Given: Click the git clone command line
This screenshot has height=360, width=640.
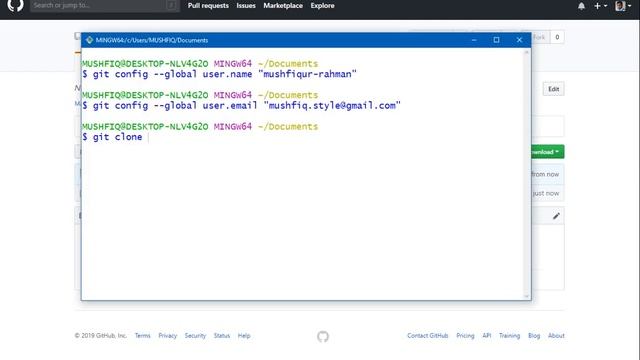Looking at the screenshot, I should 113,137.
